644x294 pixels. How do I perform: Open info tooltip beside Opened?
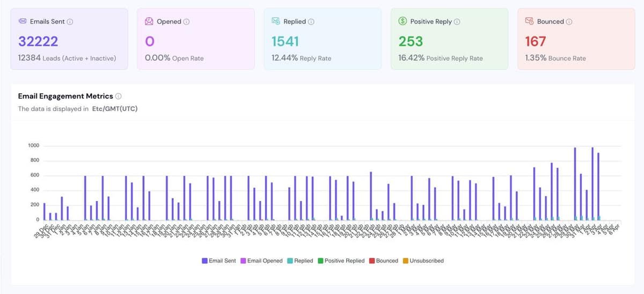click(186, 22)
